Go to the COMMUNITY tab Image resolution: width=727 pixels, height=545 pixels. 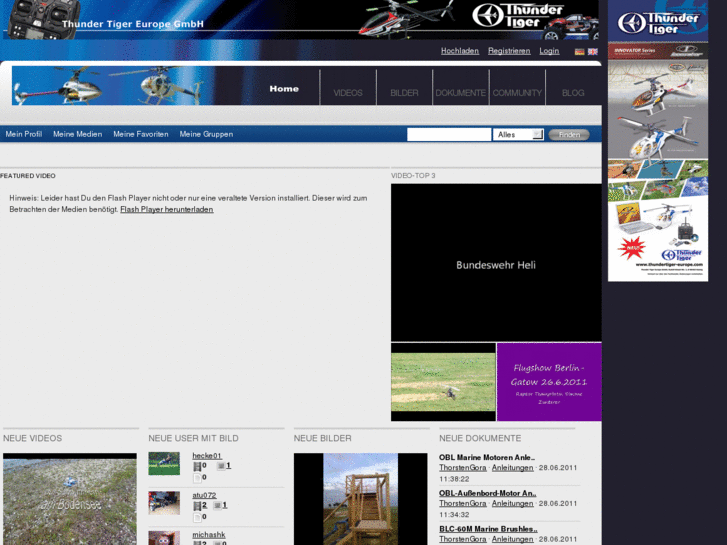[x=517, y=92]
